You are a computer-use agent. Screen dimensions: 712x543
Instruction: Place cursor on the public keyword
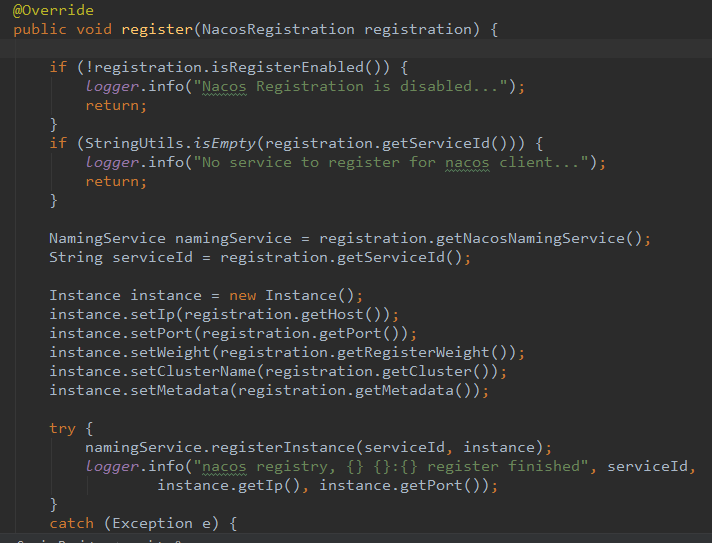coord(40,30)
